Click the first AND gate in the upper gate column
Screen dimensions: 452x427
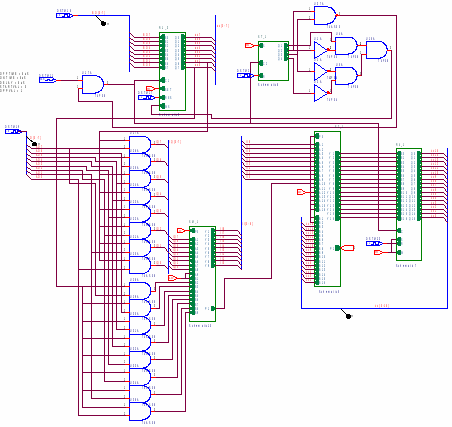click(x=140, y=144)
